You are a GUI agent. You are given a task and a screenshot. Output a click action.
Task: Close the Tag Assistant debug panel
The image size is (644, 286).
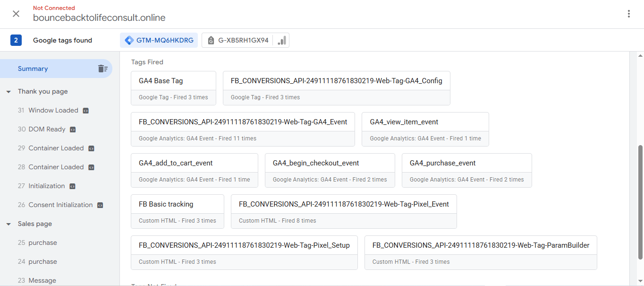click(x=16, y=14)
